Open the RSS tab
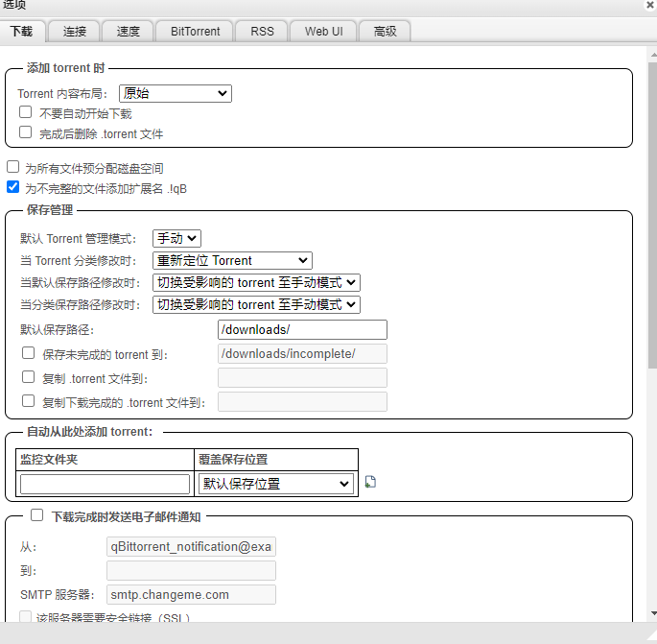The width and height of the screenshot is (657, 644). pos(262,32)
